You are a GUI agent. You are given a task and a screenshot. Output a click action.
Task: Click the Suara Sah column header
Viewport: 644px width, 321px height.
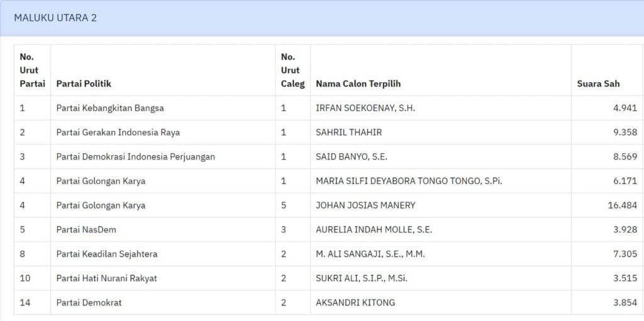pyautogui.click(x=598, y=84)
